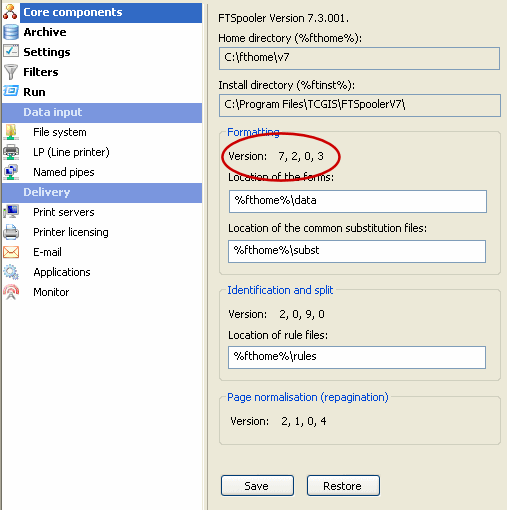Select Core components in the sidebar
The width and height of the screenshot is (507, 510).
click(111, 12)
